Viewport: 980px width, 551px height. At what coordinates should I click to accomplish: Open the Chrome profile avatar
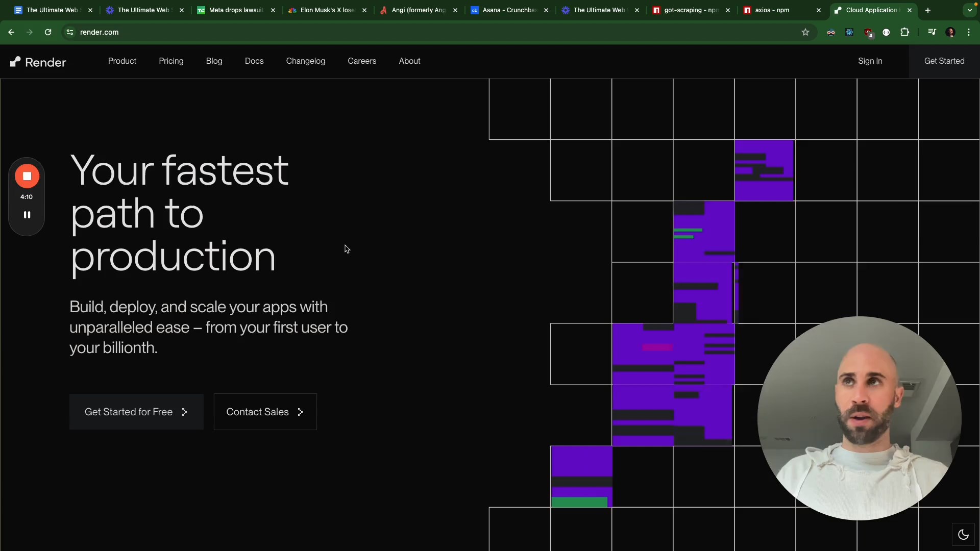(950, 32)
